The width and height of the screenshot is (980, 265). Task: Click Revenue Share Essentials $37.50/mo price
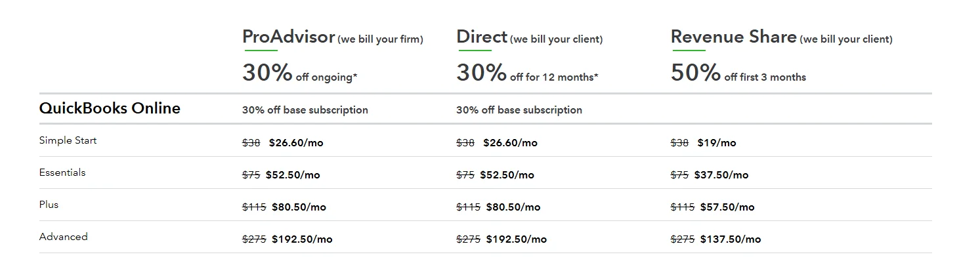[x=721, y=175]
